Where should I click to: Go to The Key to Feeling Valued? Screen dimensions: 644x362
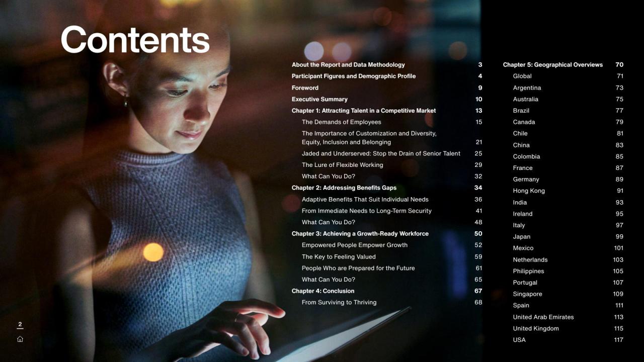[x=339, y=257]
